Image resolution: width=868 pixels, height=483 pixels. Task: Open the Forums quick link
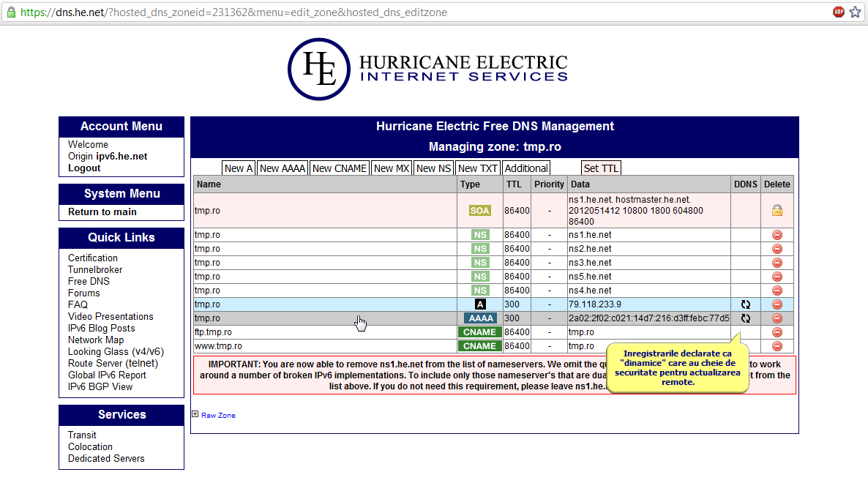(83, 293)
